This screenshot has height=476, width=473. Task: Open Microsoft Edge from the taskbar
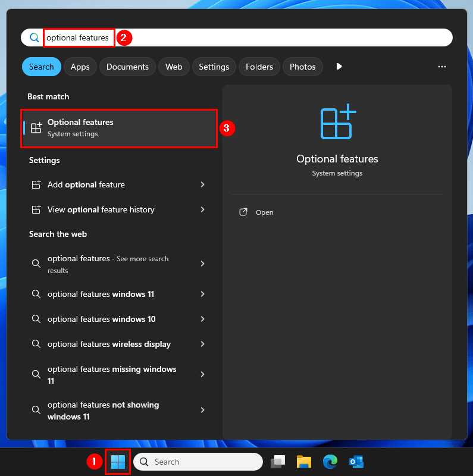[330, 462]
